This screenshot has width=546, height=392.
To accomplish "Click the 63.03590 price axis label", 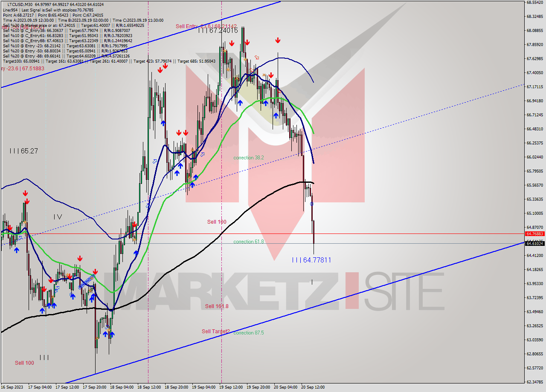I will coord(534,340).
